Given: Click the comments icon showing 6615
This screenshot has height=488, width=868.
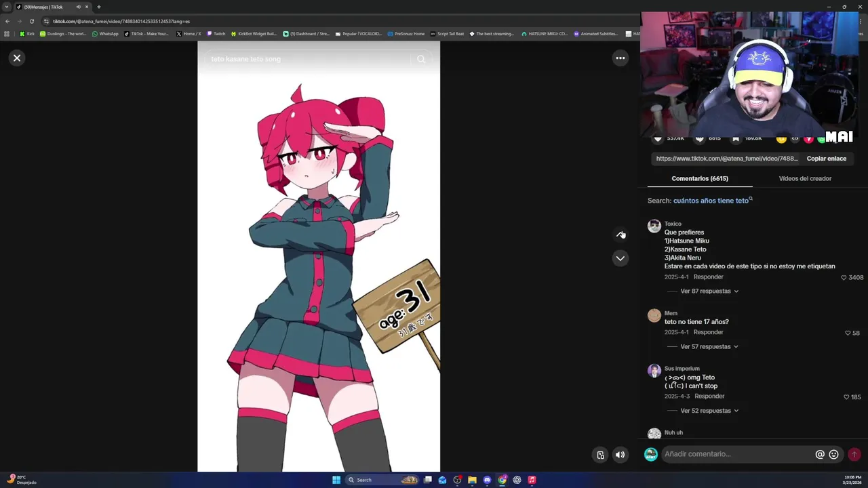Looking at the screenshot, I should pos(700,139).
